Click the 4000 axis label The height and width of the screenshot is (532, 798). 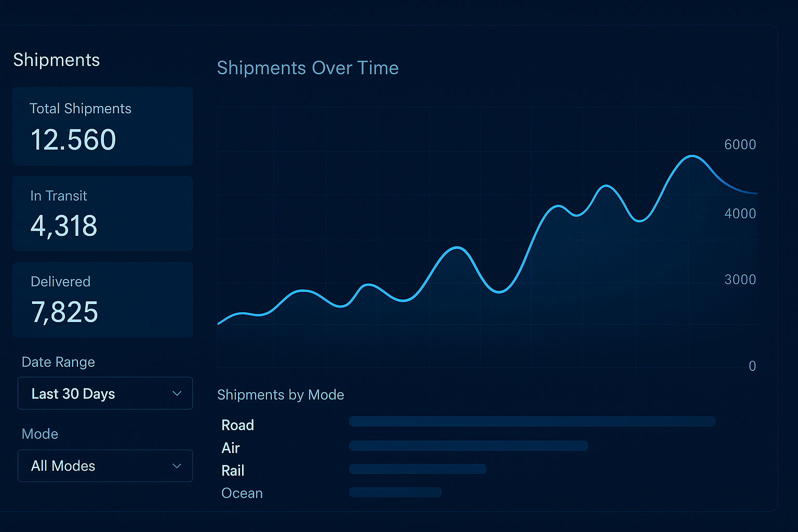pyautogui.click(x=740, y=214)
